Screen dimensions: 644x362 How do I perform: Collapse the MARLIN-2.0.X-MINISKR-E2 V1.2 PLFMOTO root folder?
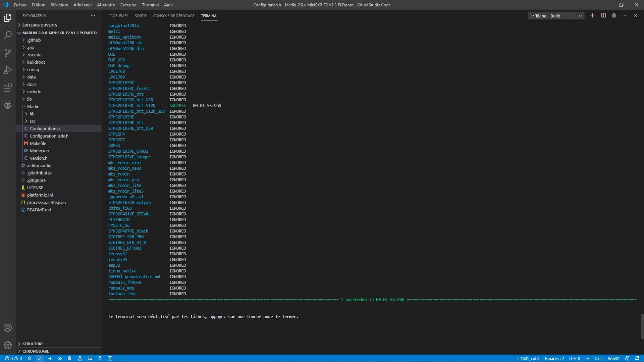(59, 33)
